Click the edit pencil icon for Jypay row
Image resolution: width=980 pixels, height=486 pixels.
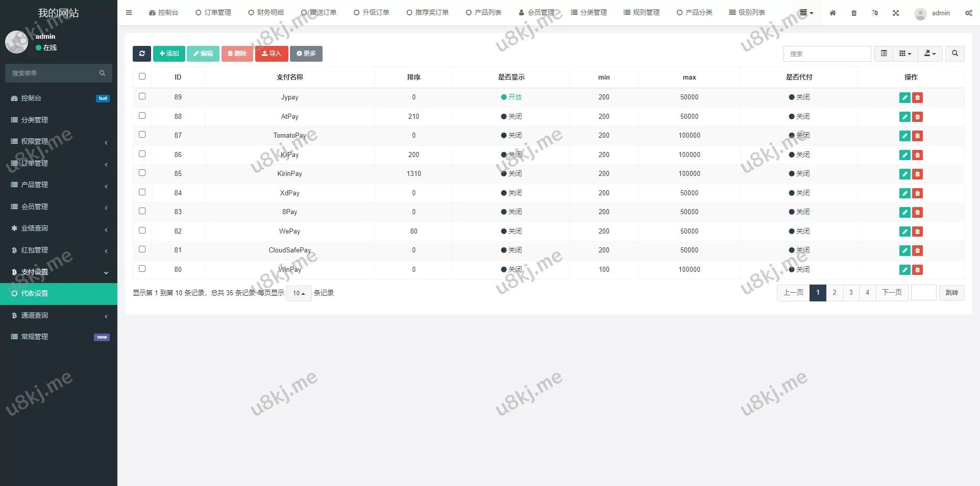[904, 98]
